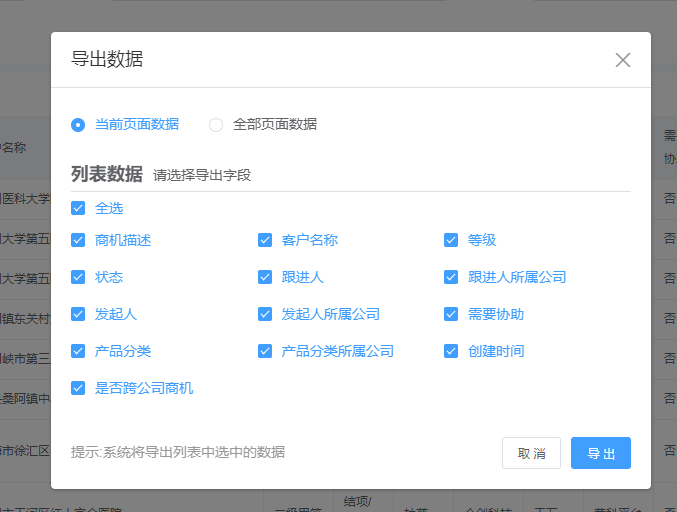
Task: Disable 产品分类所属公司 export field
Action: pos(265,351)
